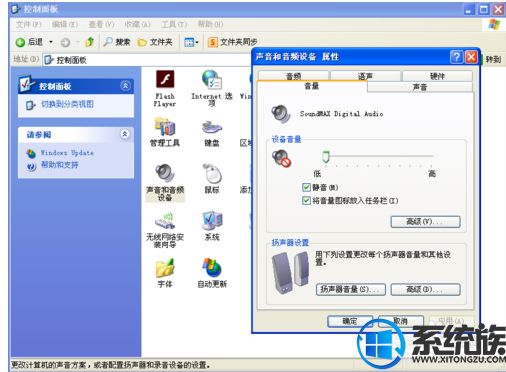The height and width of the screenshot is (372, 506).
Task: Open the 编辑 menu
Action: pos(65,24)
